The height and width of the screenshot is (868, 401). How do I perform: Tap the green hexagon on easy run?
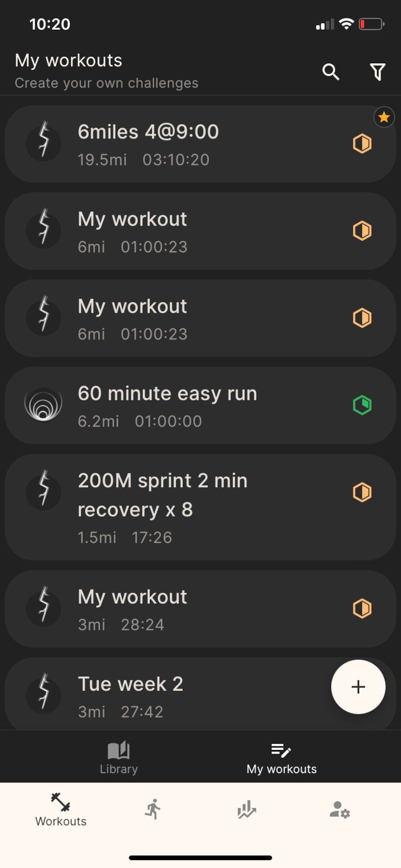pos(362,405)
